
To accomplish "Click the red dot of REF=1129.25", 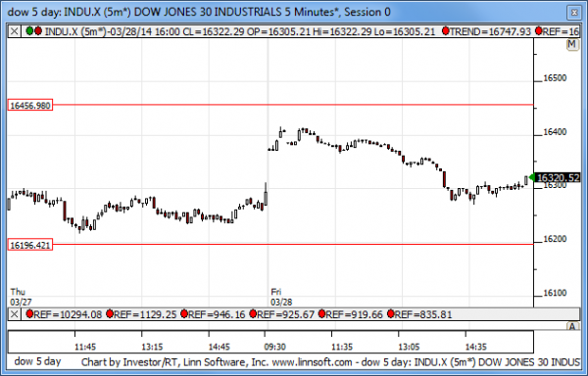I will pyautogui.click(x=110, y=314).
